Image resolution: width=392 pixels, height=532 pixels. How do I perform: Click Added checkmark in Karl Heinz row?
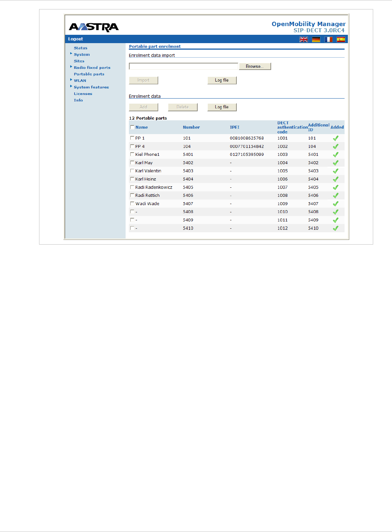[336, 179]
